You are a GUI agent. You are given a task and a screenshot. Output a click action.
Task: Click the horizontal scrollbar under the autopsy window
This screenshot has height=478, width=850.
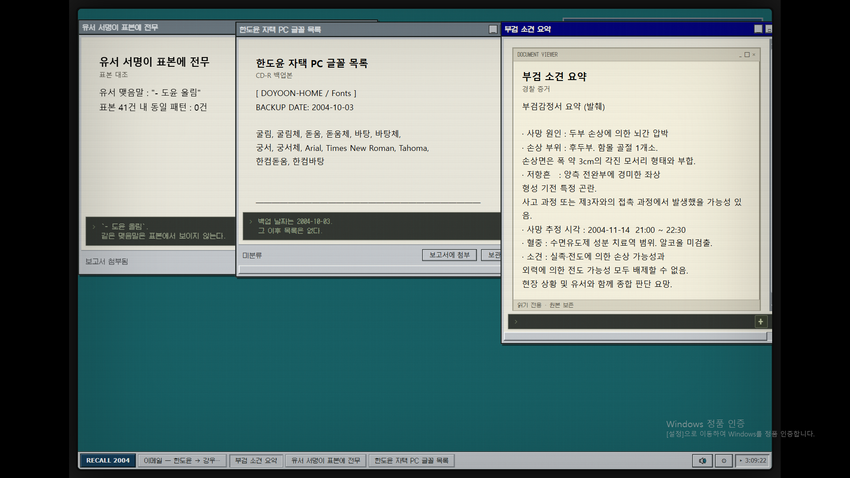636,337
